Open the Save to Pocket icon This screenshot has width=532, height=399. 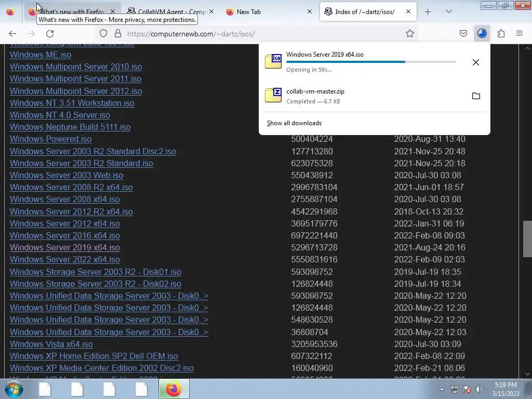pos(463,34)
